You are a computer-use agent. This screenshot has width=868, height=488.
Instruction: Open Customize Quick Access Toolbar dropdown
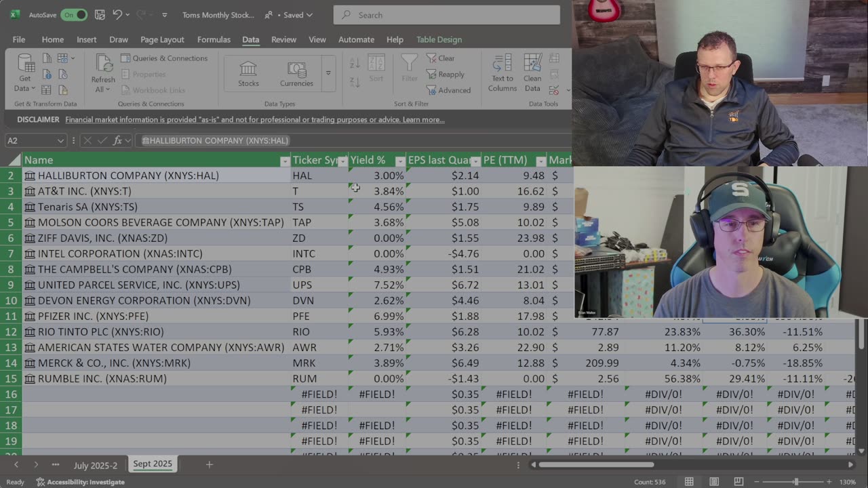point(165,15)
